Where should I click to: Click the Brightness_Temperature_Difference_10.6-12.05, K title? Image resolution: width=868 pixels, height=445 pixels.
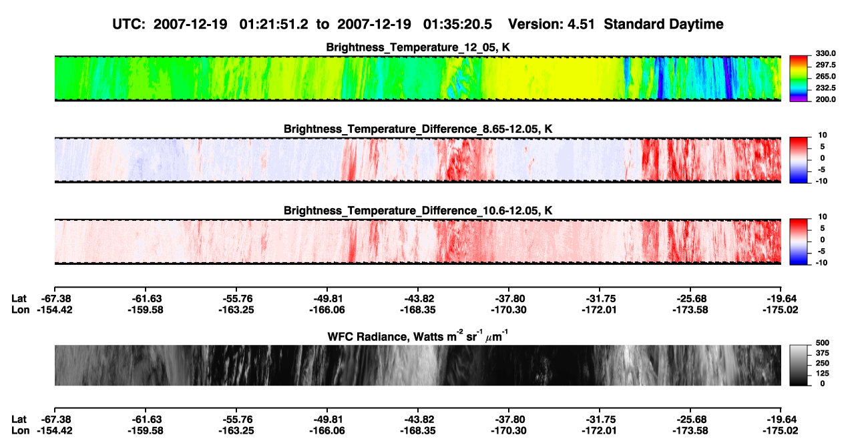417,211
